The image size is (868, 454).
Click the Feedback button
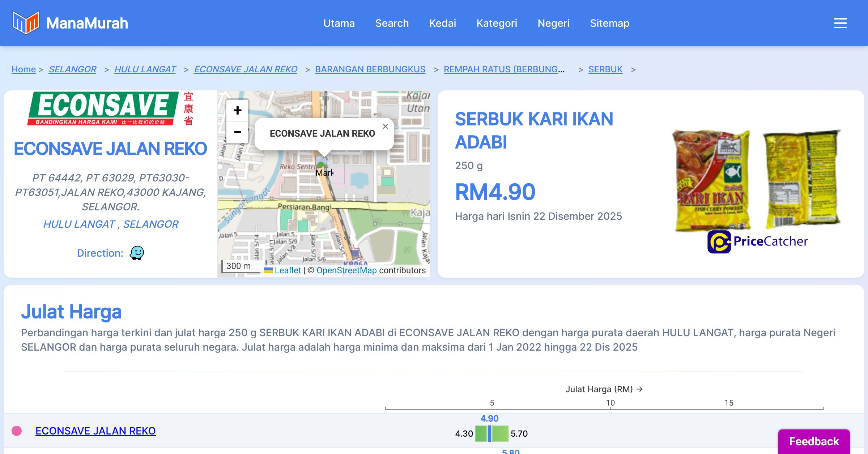tap(814, 441)
